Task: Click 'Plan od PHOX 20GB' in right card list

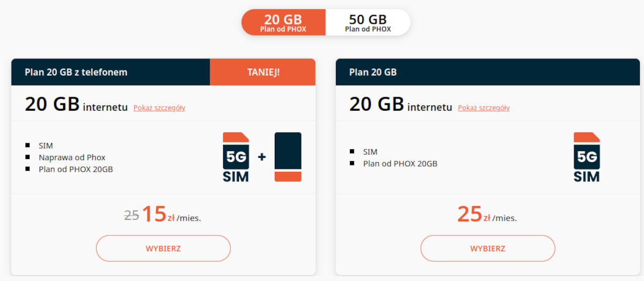Action: pyautogui.click(x=400, y=163)
